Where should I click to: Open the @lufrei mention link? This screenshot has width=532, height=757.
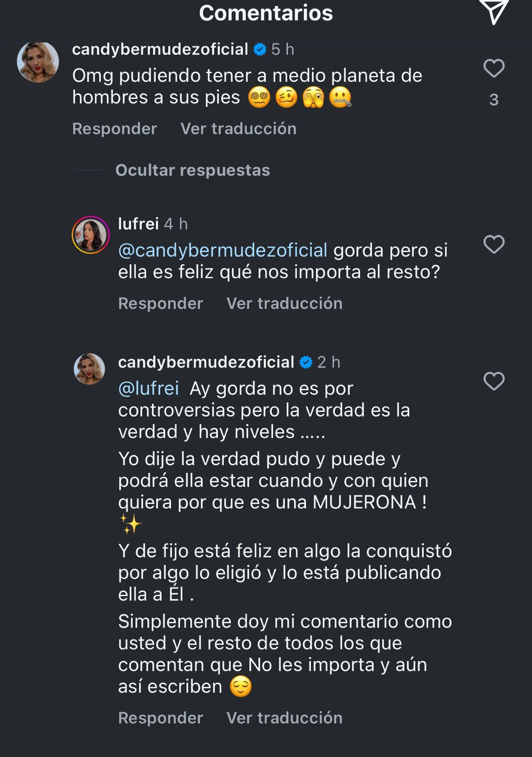pos(149,389)
